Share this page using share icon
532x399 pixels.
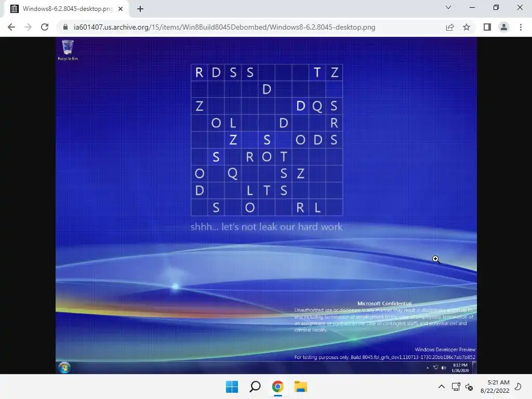click(450, 27)
